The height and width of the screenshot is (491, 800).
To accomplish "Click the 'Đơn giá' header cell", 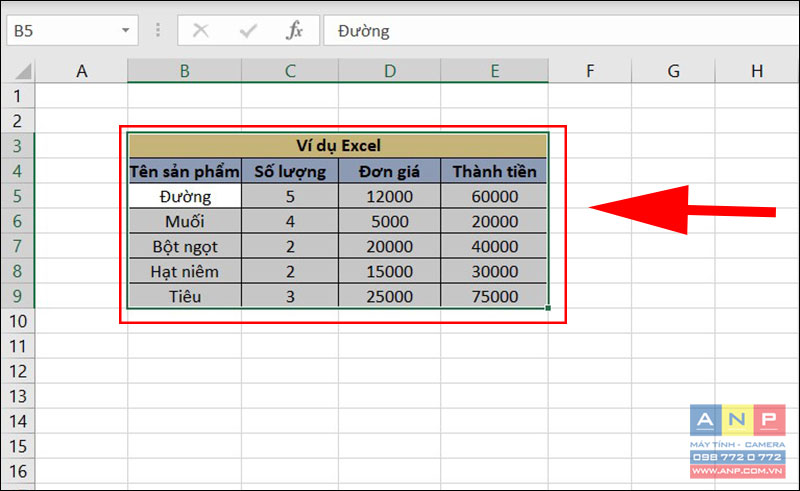I will [x=389, y=170].
